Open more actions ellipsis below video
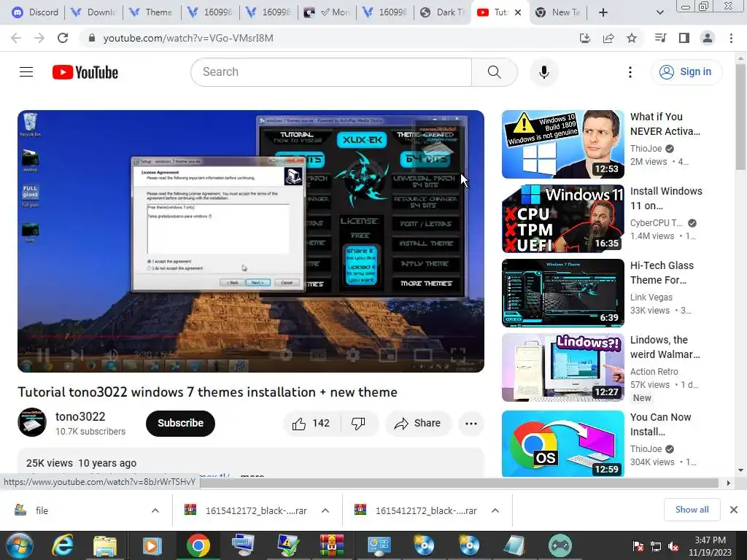The height and width of the screenshot is (560, 747). 471,424
